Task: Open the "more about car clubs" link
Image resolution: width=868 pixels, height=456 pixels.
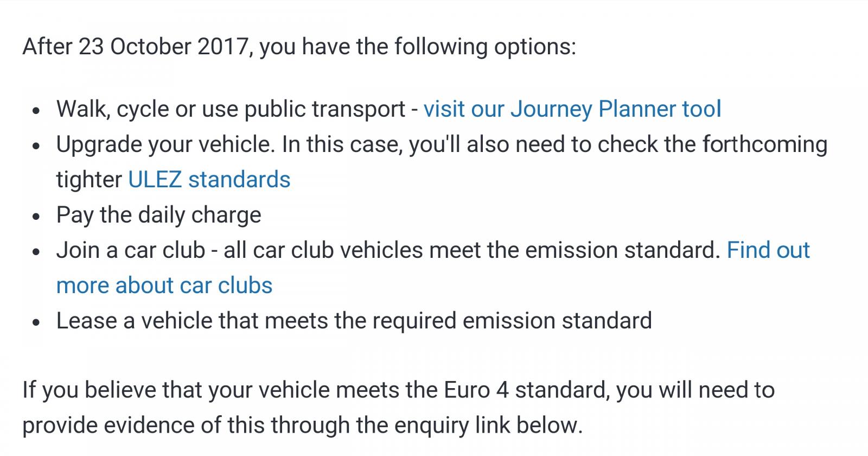Action: pyautogui.click(x=164, y=286)
